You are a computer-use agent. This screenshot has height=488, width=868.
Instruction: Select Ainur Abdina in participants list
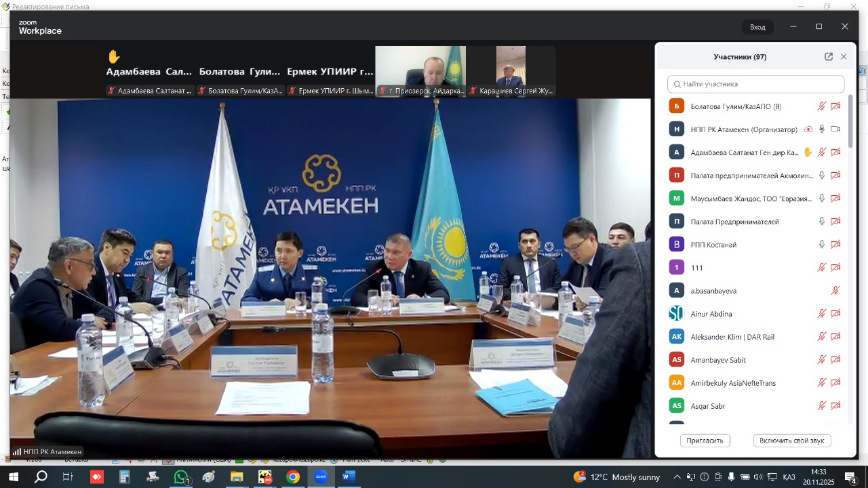[x=711, y=314]
